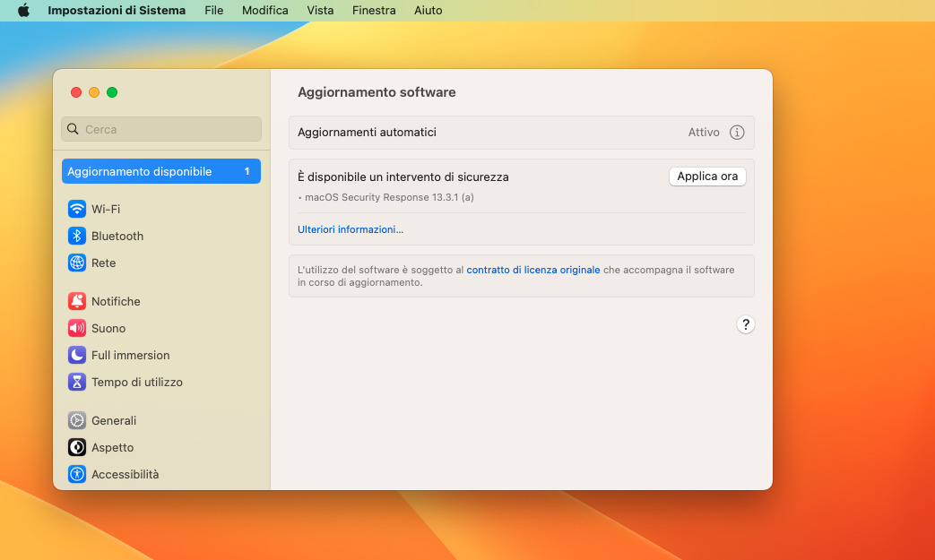Click the Bluetooth label in sidebar
This screenshot has height=560, width=935.
(x=117, y=236)
